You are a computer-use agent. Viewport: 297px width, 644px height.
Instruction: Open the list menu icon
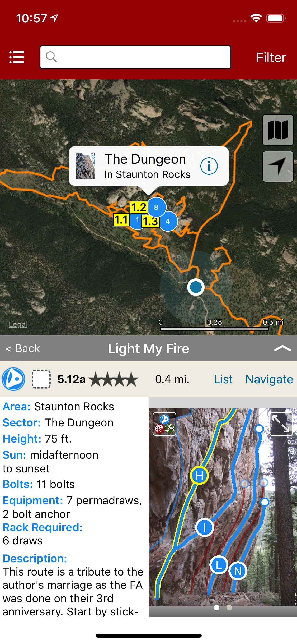tap(17, 57)
